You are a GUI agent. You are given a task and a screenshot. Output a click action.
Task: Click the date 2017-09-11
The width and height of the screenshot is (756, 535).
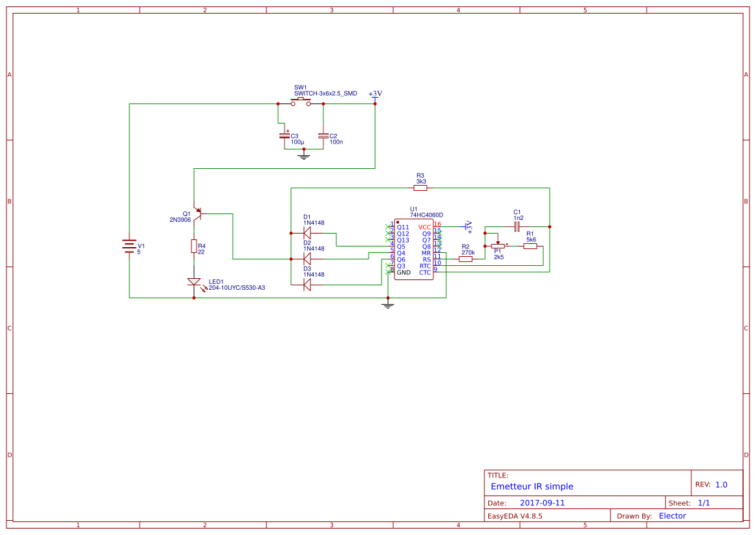coord(542,502)
